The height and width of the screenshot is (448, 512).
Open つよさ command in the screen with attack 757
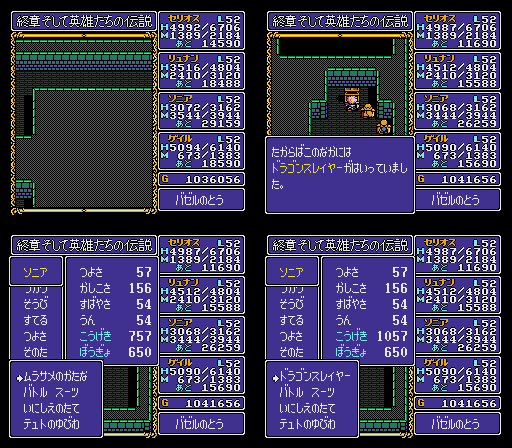click(36, 336)
